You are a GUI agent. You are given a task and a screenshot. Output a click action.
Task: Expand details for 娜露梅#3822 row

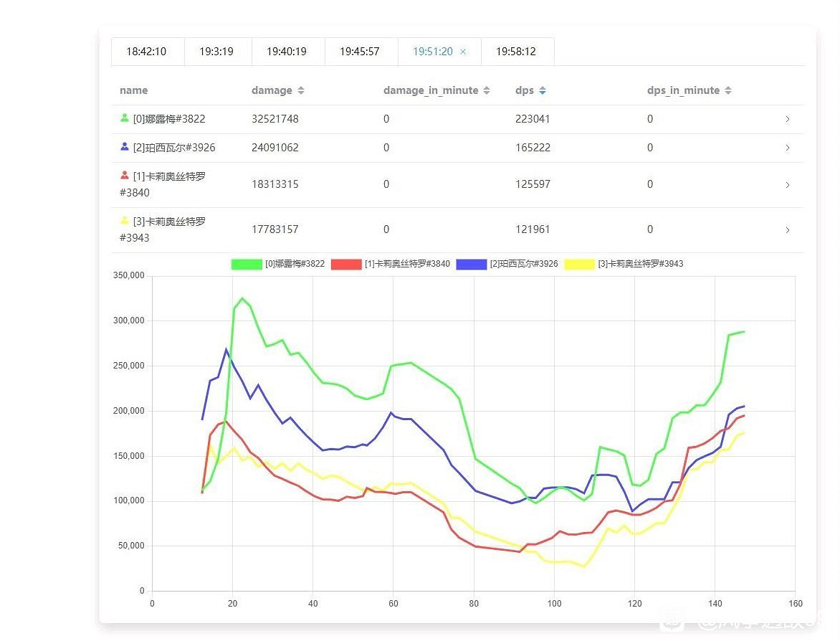(787, 118)
